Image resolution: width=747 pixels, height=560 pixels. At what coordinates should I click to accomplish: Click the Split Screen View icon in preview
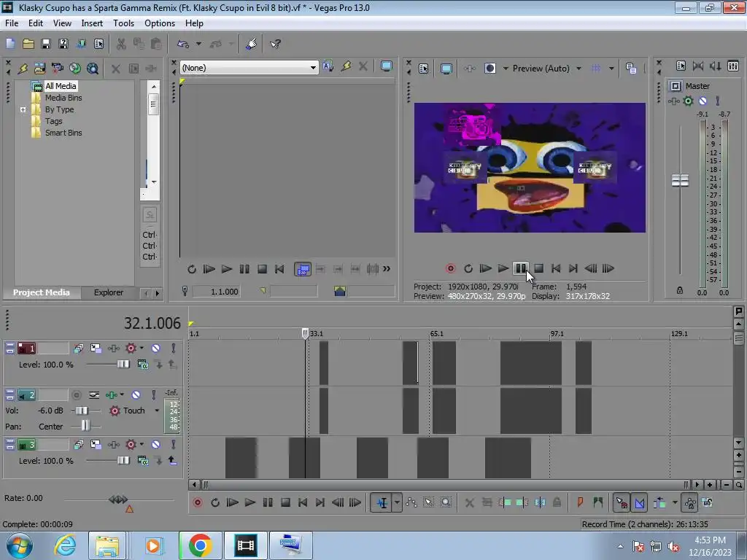click(x=489, y=69)
